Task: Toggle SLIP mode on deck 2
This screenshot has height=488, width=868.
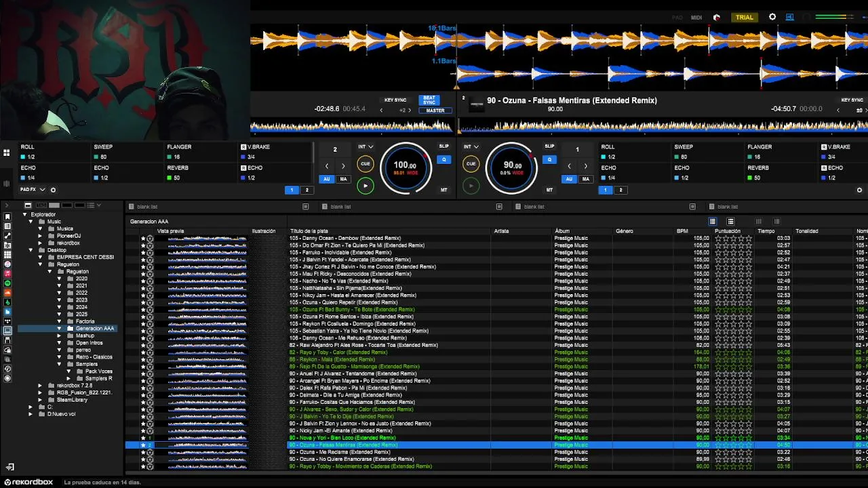Action: click(x=549, y=146)
